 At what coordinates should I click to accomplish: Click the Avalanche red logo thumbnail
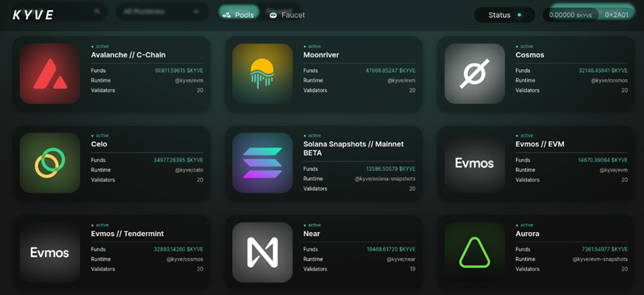click(50, 74)
